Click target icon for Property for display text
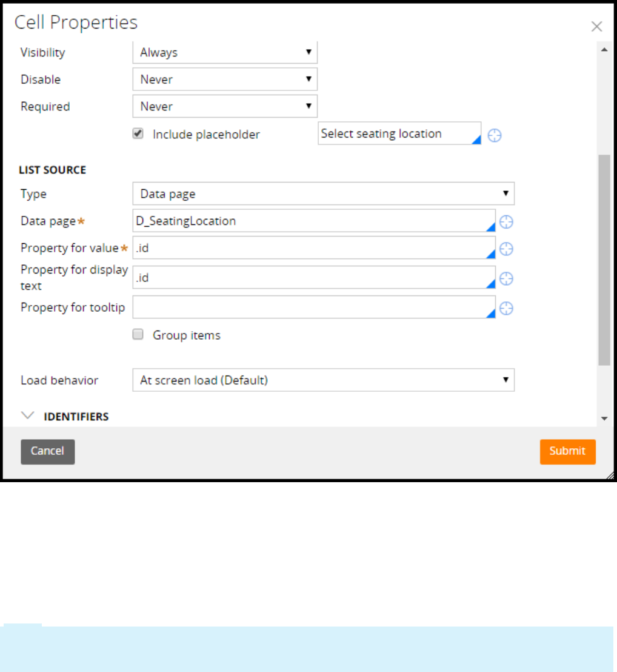The width and height of the screenshot is (617, 672). click(506, 278)
